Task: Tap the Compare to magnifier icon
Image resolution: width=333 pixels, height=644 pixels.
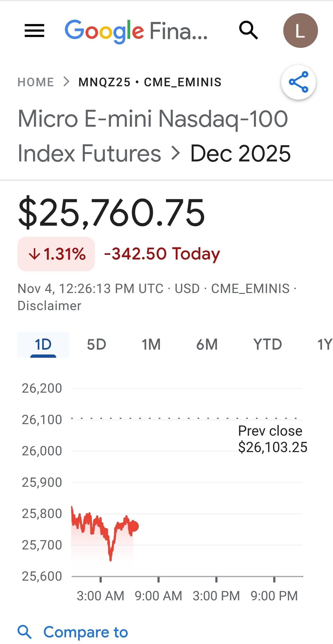Action: coord(24,632)
